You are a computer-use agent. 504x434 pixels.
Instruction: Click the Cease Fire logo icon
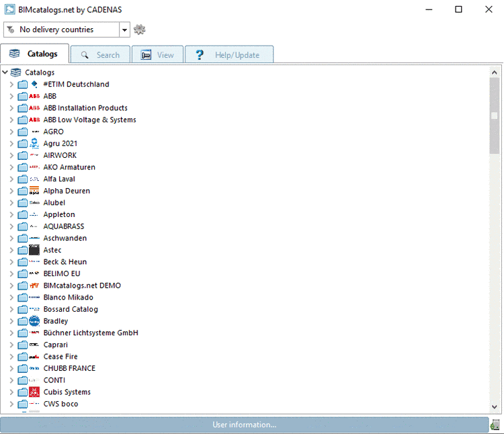tap(34, 357)
